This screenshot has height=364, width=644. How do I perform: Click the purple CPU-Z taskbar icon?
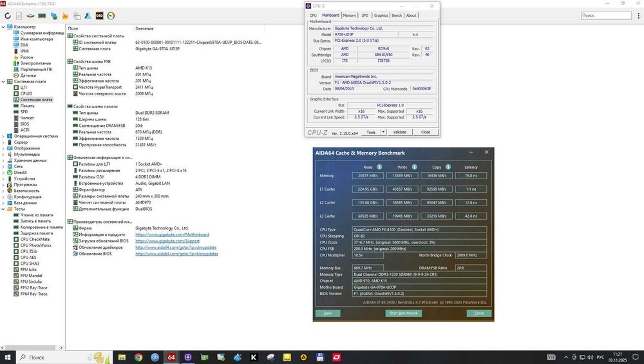pos(187,357)
